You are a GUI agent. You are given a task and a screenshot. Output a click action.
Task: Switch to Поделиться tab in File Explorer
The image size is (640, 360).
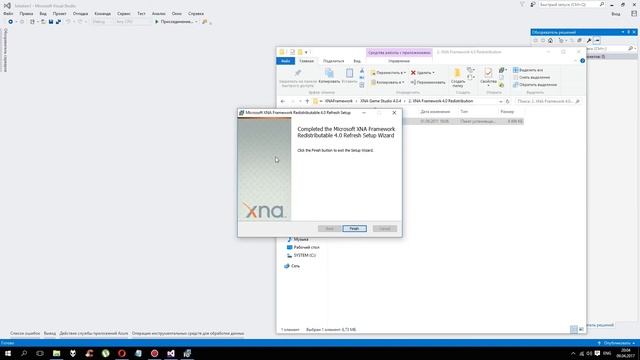click(333, 61)
